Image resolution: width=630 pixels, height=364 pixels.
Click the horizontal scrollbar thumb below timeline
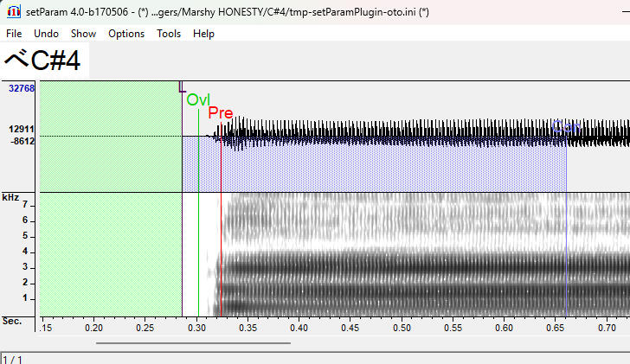tap(193, 342)
